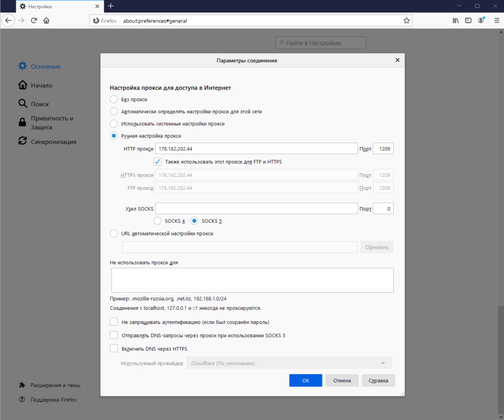
Task: Toggle the sidebar view icon
Action: [x=468, y=21]
